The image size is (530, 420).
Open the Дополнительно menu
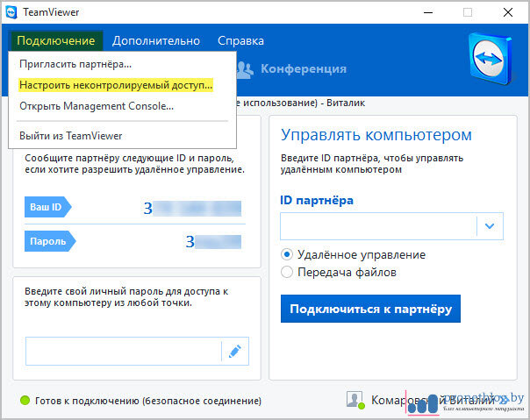pyautogui.click(x=156, y=41)
